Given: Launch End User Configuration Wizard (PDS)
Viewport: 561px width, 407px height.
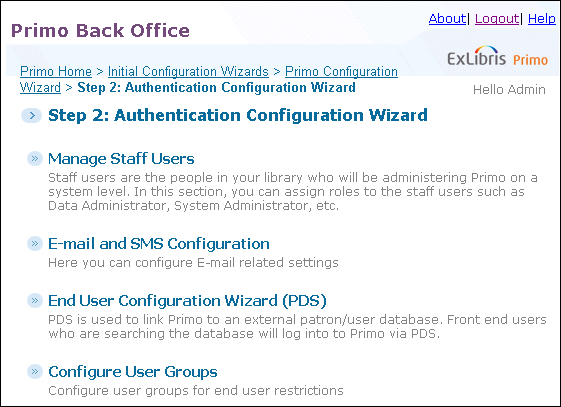Looking at the screenshot, I should (187, 300).
